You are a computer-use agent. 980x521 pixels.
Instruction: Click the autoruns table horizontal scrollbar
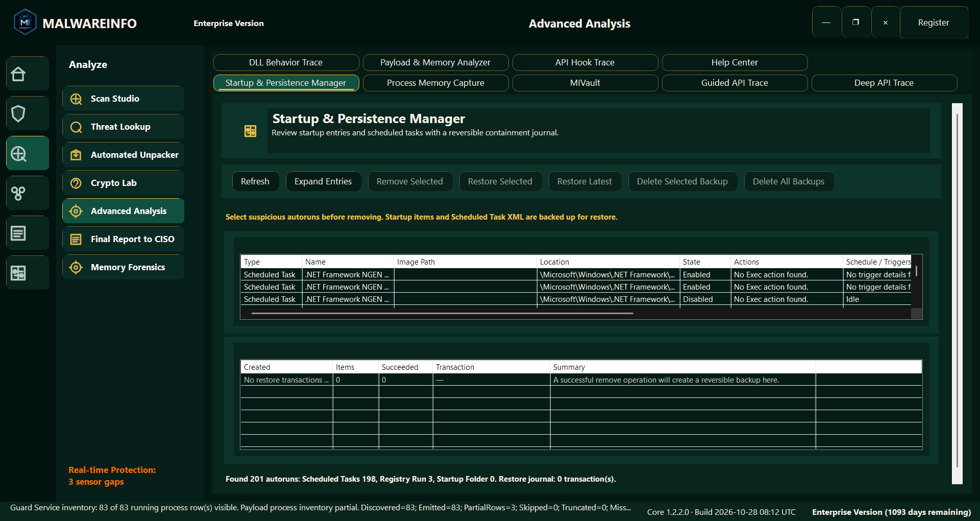[x=442, y=313]
